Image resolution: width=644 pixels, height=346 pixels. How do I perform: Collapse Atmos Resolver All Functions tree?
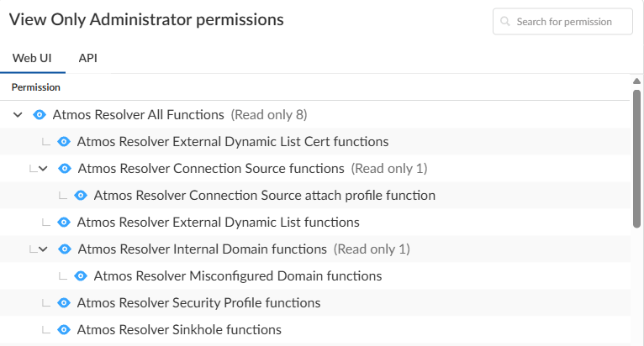coord(18,114)
